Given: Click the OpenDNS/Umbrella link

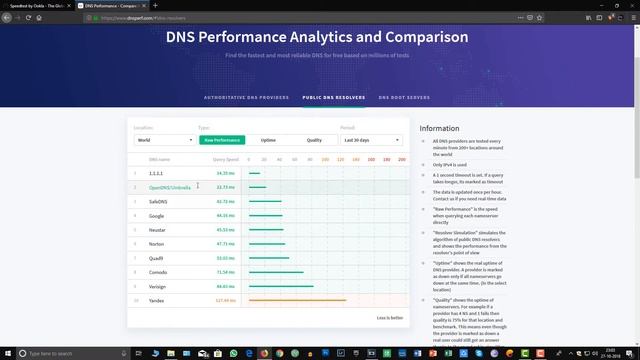Looking at the screenshot, I should (x=170, y=188).
